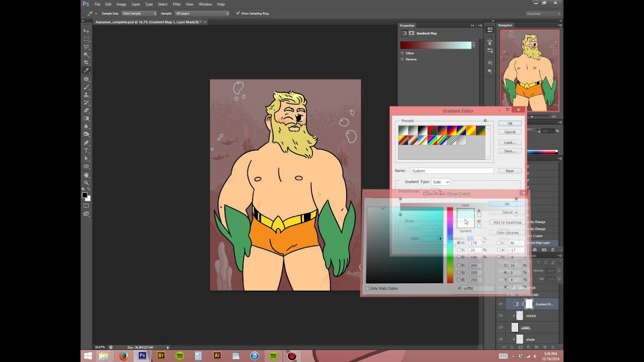This screenshot has width=644, height=362.
Task: Click the hue spectrum slider in Color Picker
Action: (x=450, y=245)
